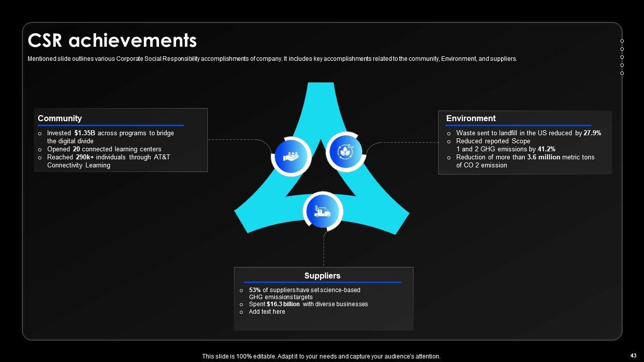Select the Community heading

click(60, 119)
